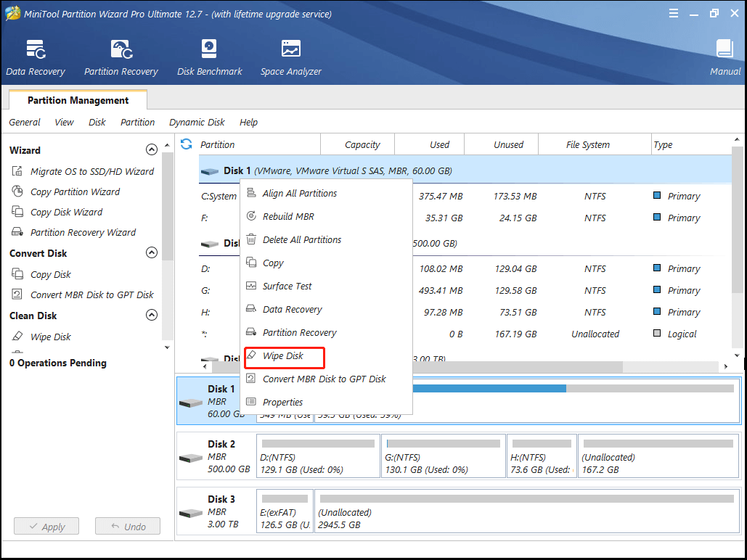The width and height of the screenshot is (747, 560).
Task: Click the refresh icon beside Partition column
Action: (x=187, y=144)
